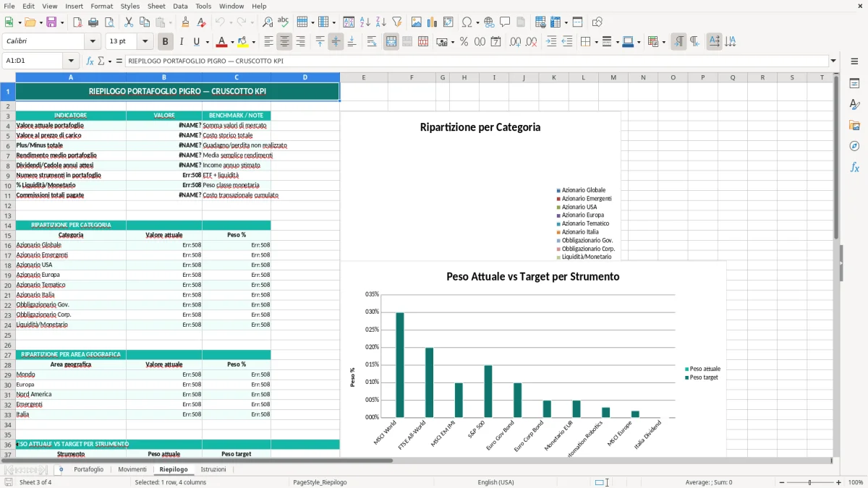Screen dimensions: 868x488
Task: Format as percent
Action: 464,42
